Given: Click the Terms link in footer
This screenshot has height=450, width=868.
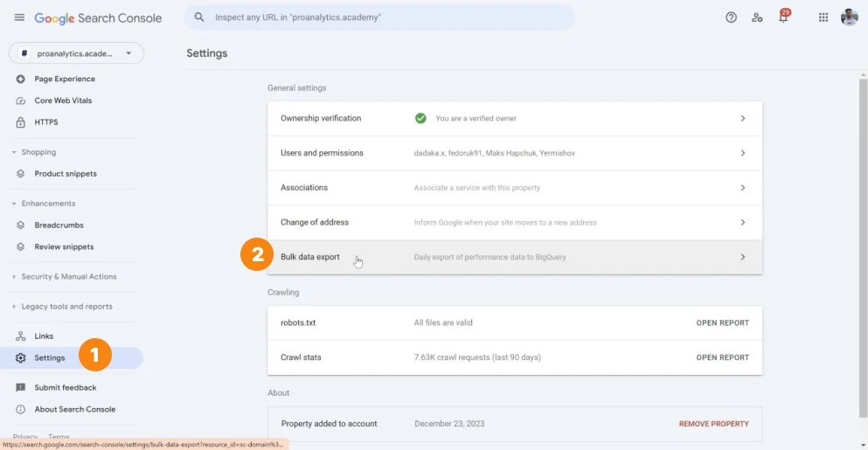Looking at the screenshot, I should click(x=59, y=437).
